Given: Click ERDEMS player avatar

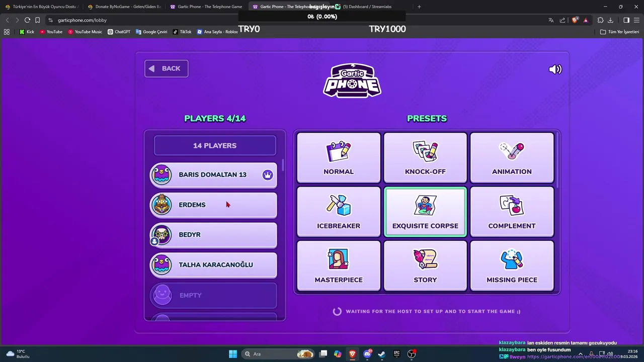Looking at the screenshot, I should click(x=162, y=205).
